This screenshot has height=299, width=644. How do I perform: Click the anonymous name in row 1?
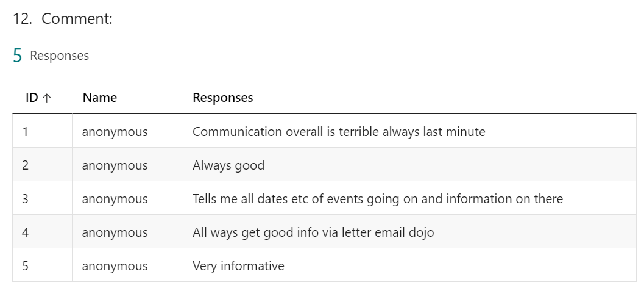pyautogui.click(x=115, y=132)
